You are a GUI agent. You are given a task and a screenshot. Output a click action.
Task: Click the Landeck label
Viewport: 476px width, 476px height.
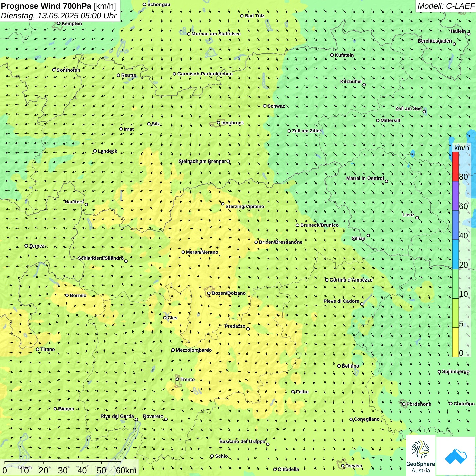pos(107,151)
